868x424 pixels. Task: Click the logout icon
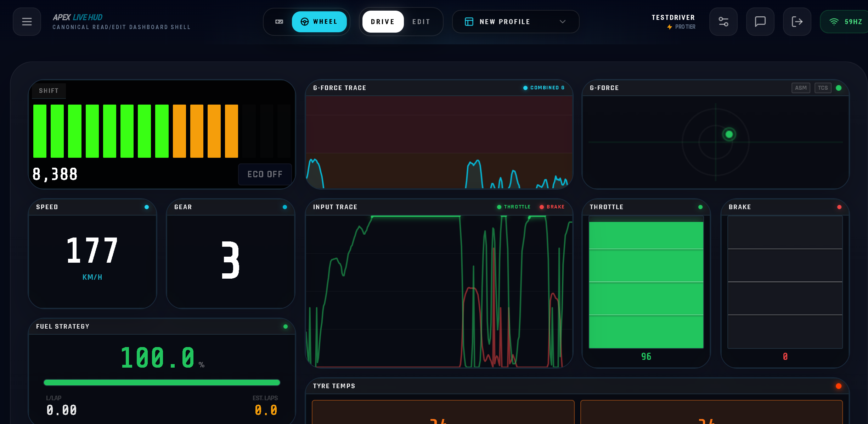point(797,22)
